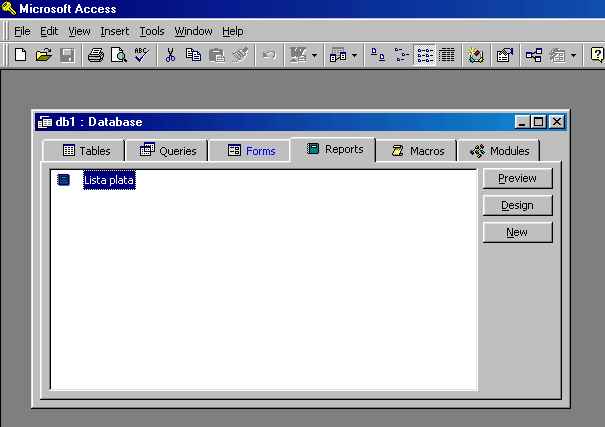
Task: Expand the New Object dropdown arrow
Action: pyautogui.click(x=574, y=56)
